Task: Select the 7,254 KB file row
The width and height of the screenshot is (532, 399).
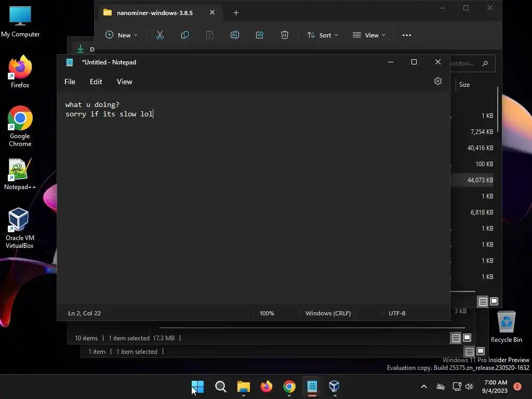Action: pos(472,131)
